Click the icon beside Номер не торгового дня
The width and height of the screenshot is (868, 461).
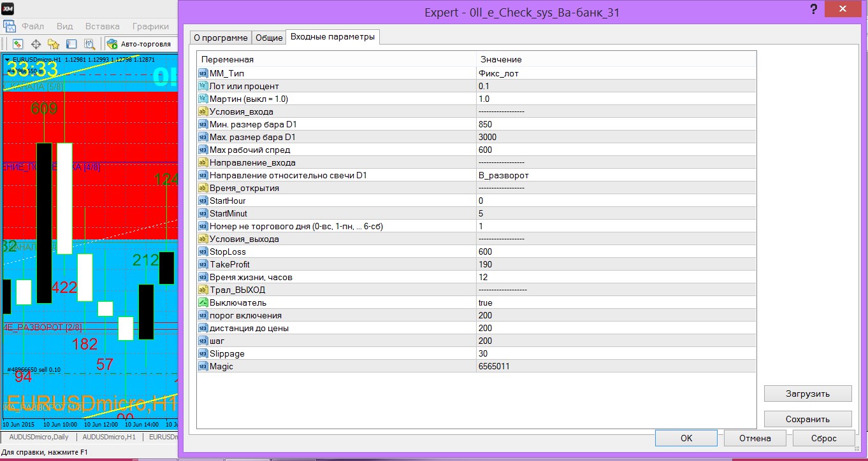click(203, 226)
